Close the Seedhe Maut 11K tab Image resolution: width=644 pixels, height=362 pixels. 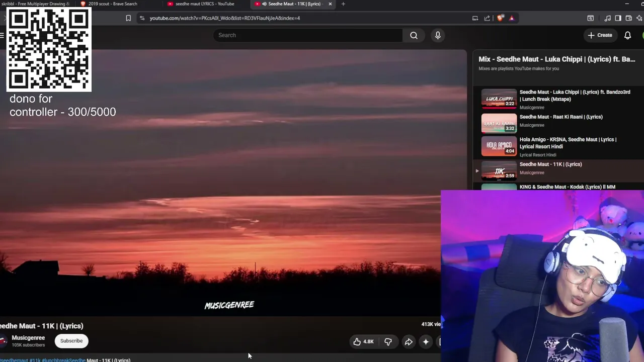(330, 4)
